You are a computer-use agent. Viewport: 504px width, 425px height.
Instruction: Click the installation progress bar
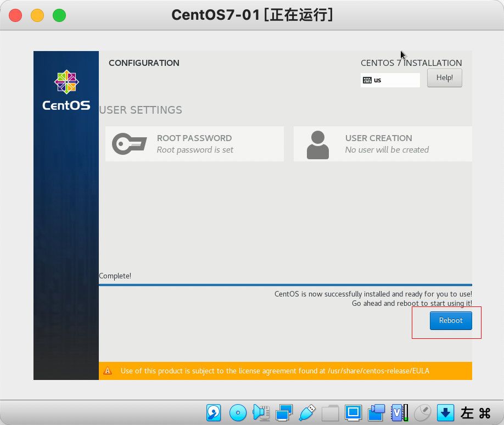point(285,285)
